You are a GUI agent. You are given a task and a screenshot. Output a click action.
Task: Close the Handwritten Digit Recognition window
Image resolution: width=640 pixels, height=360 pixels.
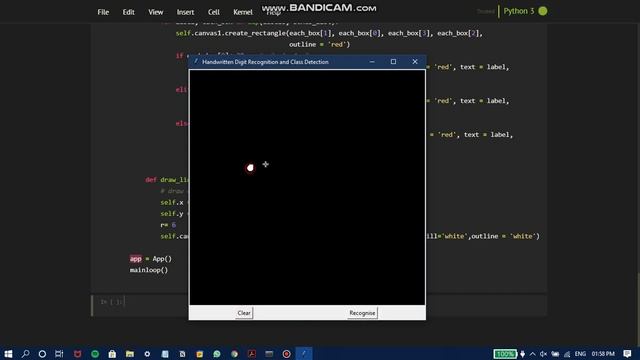[x=415, y=62]
